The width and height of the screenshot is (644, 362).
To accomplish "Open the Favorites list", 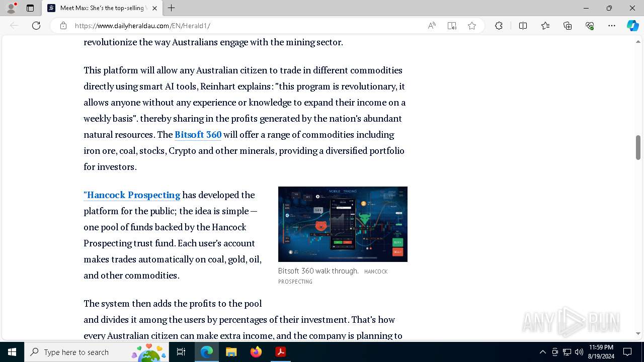I will (545, 26).
